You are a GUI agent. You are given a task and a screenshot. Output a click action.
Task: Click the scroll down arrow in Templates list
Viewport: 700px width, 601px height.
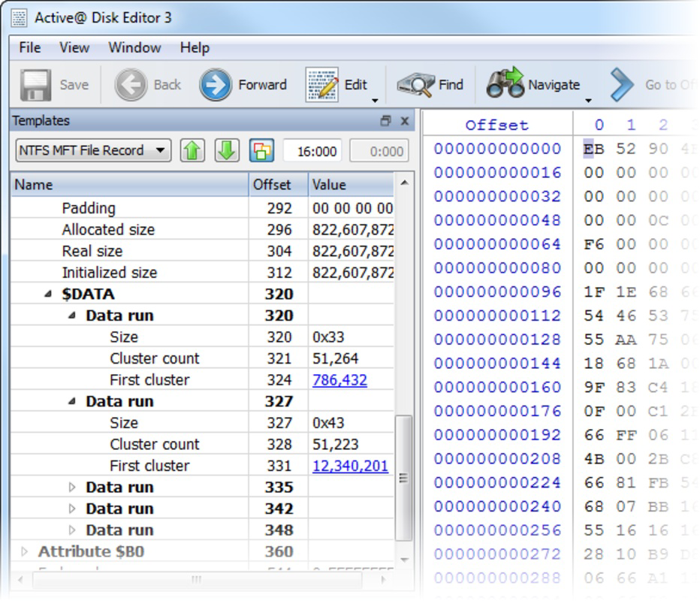404,560
